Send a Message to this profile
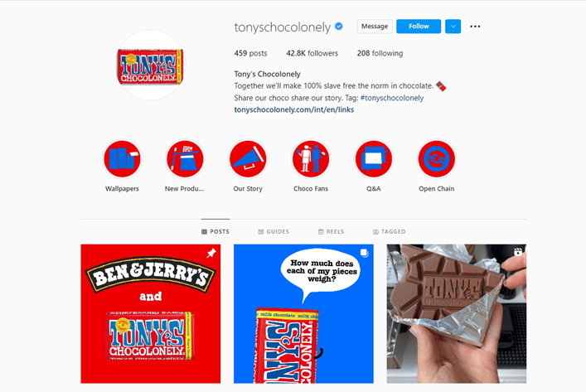 375,27
